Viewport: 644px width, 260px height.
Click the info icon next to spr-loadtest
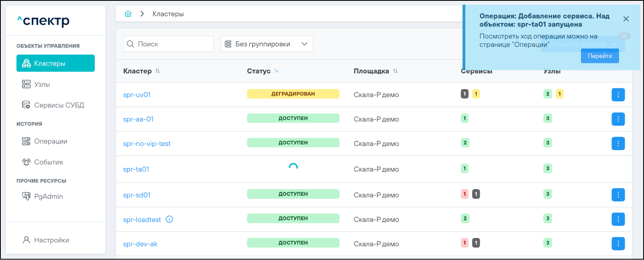tap(169, 219)
